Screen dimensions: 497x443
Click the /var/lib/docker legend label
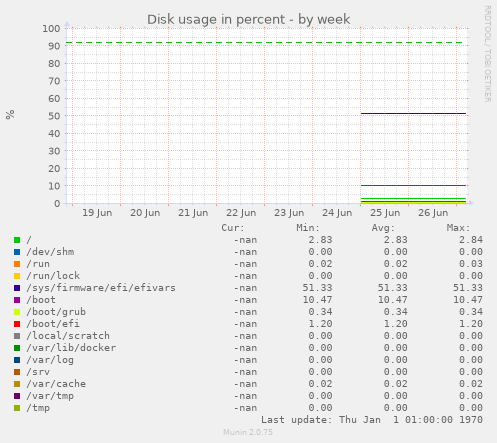click(x=71, y=348)
